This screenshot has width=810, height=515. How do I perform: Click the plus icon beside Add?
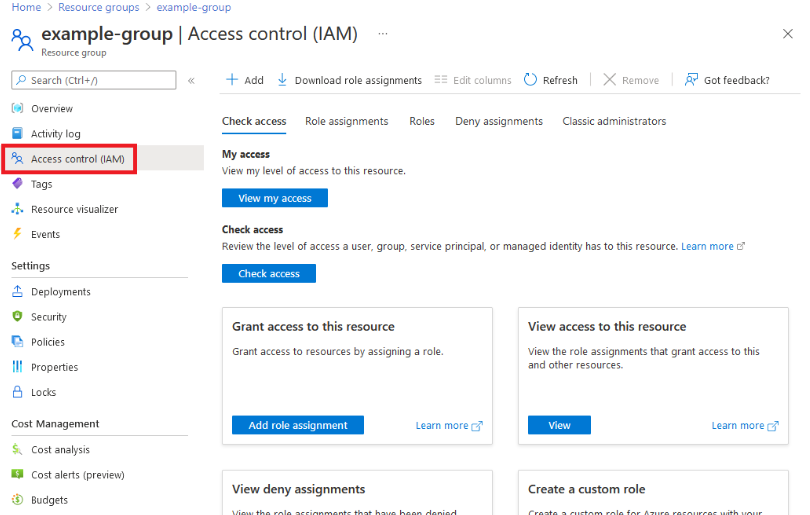point(232,80)
